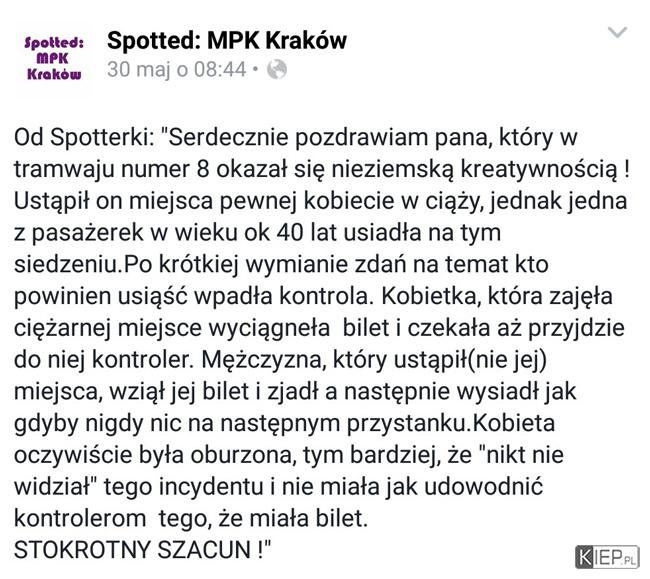Click the phrase "w wieku ok 40 lat"
Screen dimensions: 650x579
pyautogui.click(x=245, y=233)
